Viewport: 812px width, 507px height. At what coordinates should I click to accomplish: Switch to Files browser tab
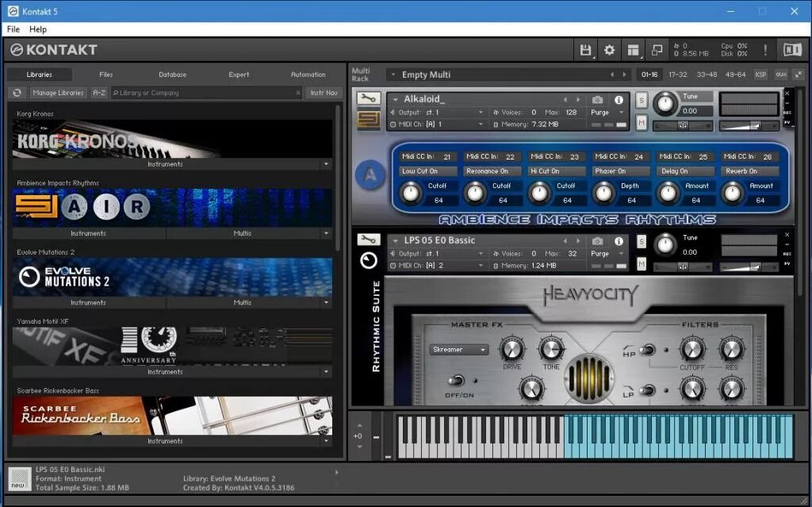[105, 75]
